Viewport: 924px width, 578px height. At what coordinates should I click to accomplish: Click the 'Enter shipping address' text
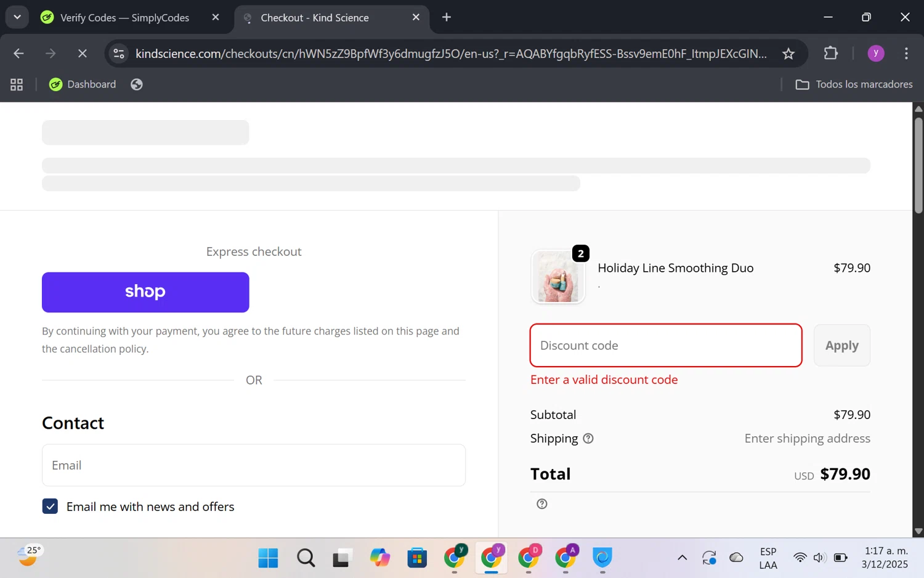click(x=808, y=439)
